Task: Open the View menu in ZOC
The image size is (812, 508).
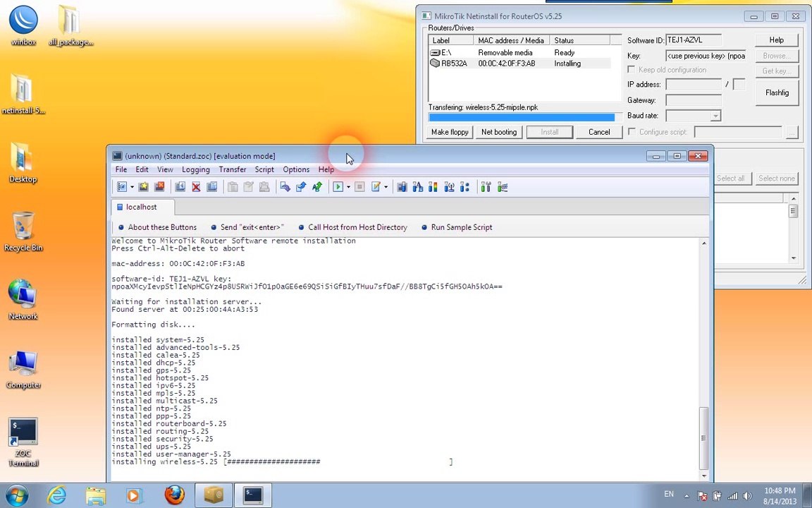Action: tap(165, 169)
